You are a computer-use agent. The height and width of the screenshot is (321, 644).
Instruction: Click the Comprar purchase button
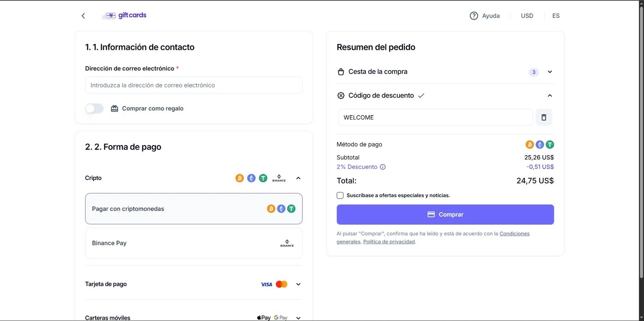coord(445,214)
